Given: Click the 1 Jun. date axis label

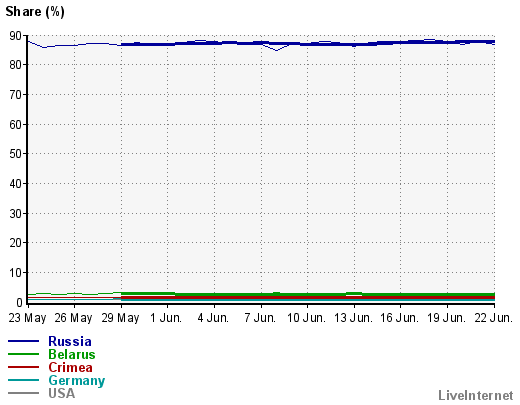Looking at the screenshot, I should 166,318.
